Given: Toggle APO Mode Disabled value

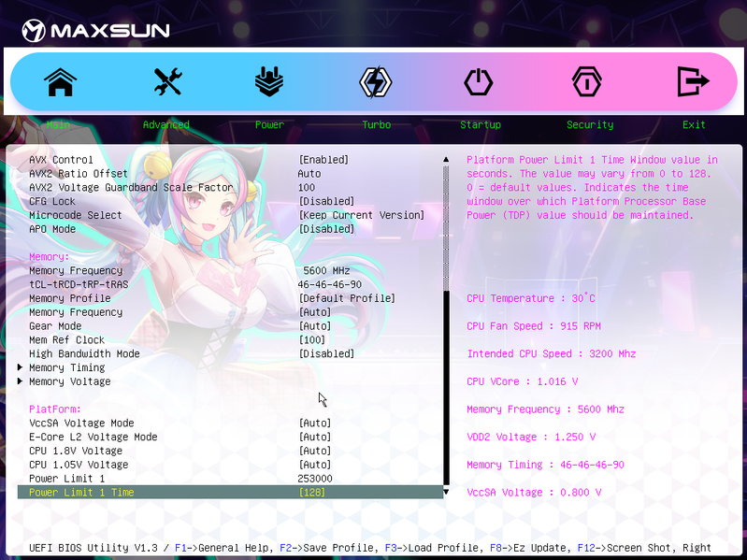Looking at the screenshot, I should [326, 228].
